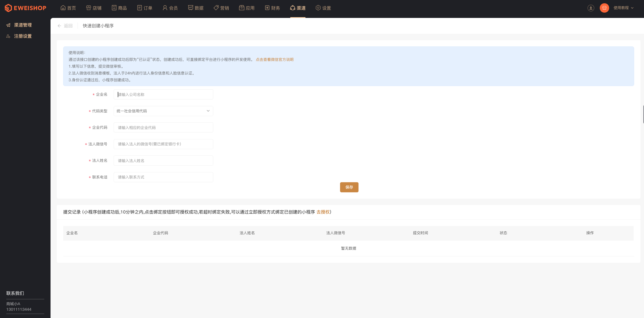Click the 店铺 store icon
The image size is (644, 318).
coord(89,8)
